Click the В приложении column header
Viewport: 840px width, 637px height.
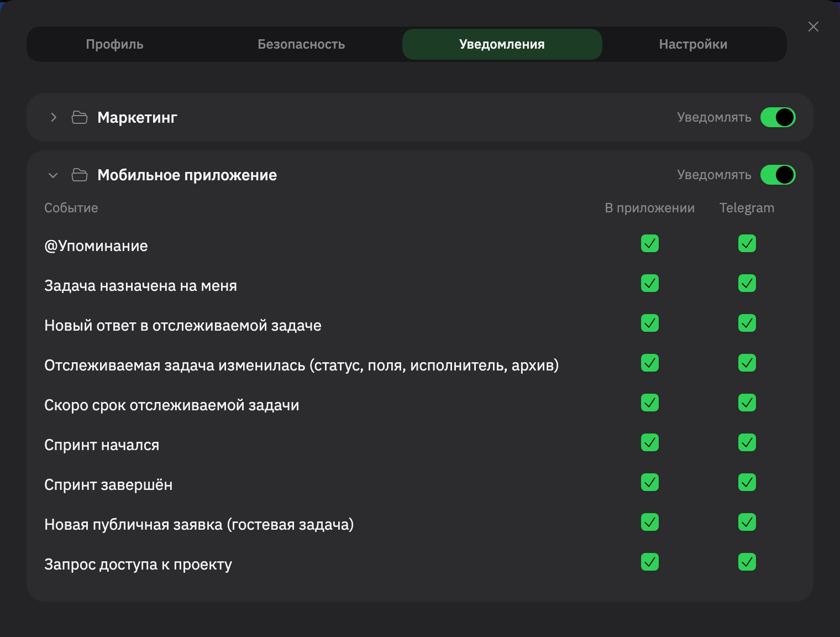click(x=650, y=208)
